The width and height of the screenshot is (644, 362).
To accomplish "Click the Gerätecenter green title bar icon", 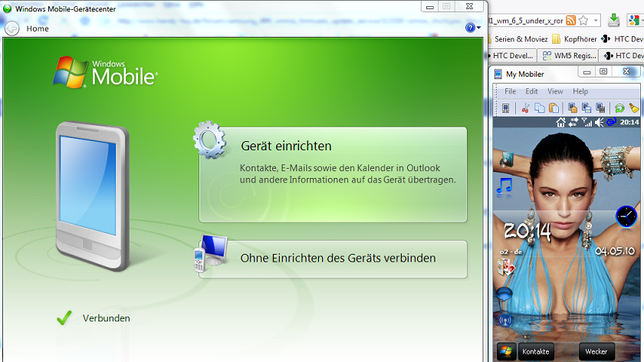I will 7,8.
